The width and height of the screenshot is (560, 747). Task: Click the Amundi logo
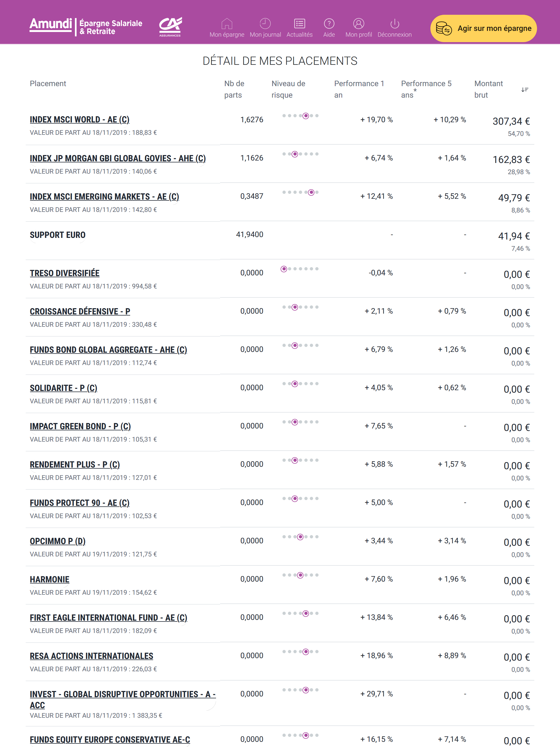click(51, 25)
